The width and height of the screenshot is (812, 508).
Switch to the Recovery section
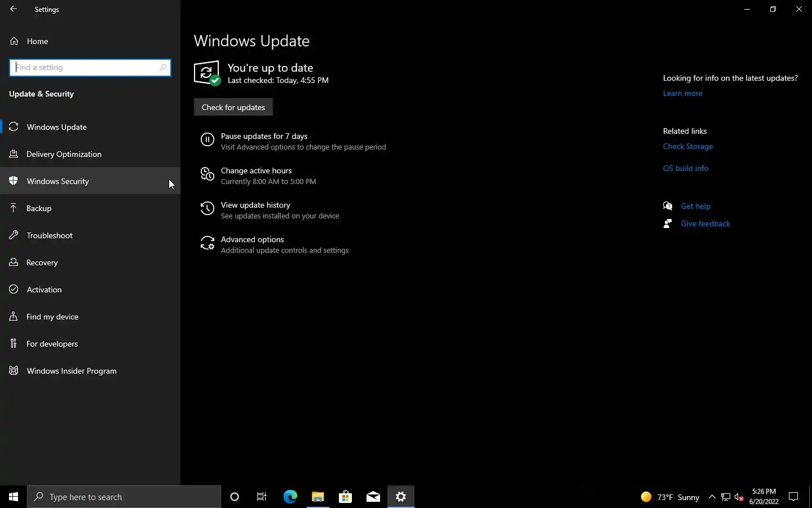tap(90, 262)
